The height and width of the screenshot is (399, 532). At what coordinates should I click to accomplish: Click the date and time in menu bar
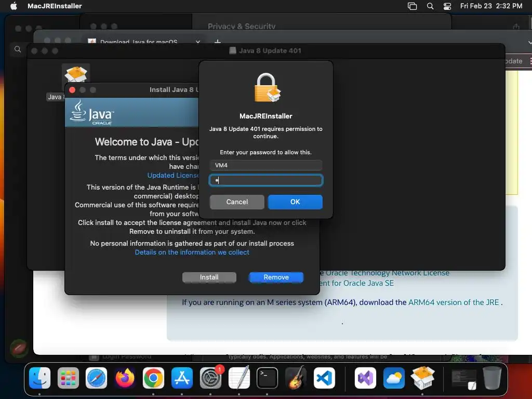(491, 6)
